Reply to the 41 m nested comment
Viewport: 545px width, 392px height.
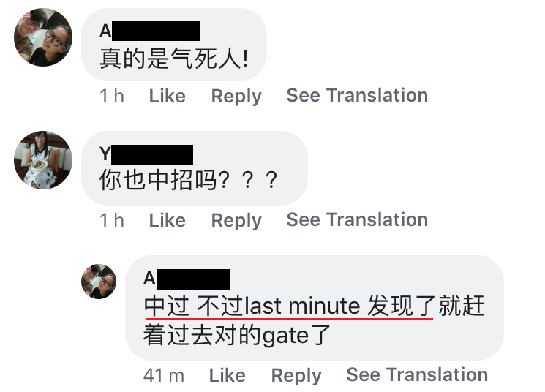point(296,376)
